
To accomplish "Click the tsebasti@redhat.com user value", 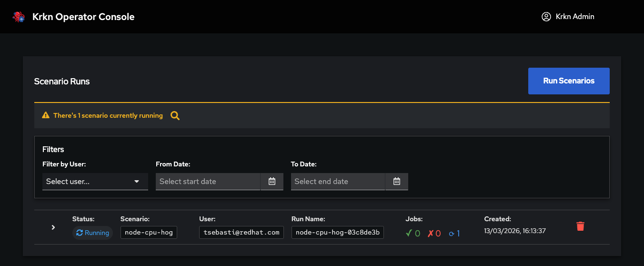I will (x=241, y=232).
